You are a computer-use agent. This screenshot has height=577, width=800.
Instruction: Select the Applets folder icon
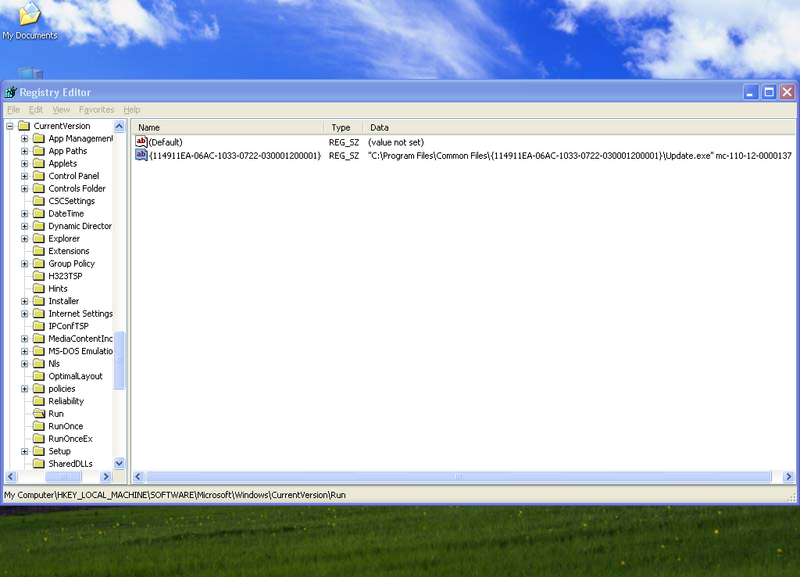[39, 163]
